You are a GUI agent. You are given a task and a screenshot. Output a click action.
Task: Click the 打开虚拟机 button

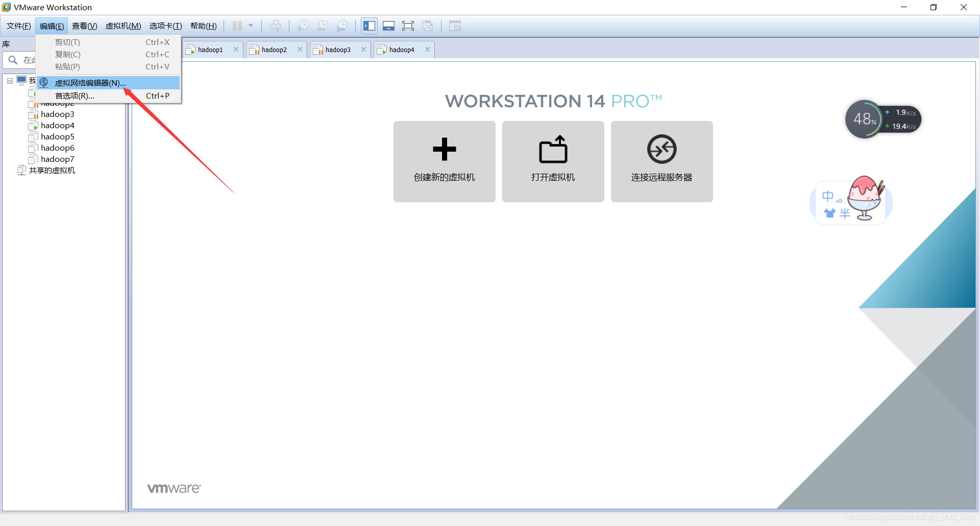tap(553, 161)
